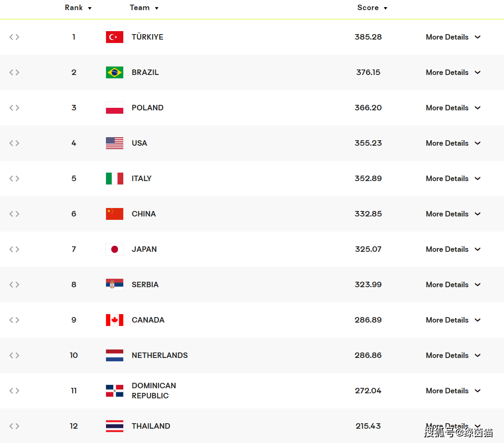Click the Türkiye flag icon
Image resolution: width=504 pixels, height=443 pixels.
(x=114, y=37)
